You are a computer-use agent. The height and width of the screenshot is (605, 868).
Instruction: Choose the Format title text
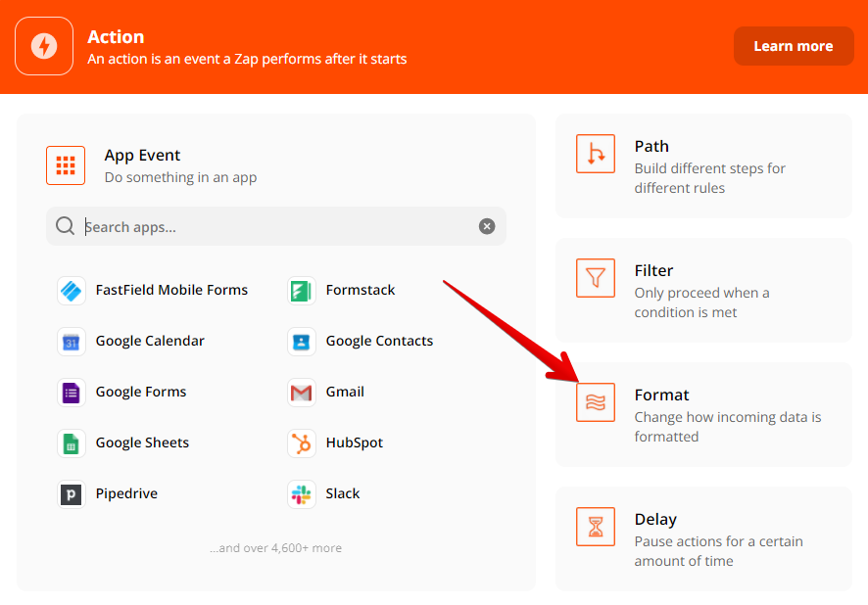pyautogui.click(x=661, y=395)
